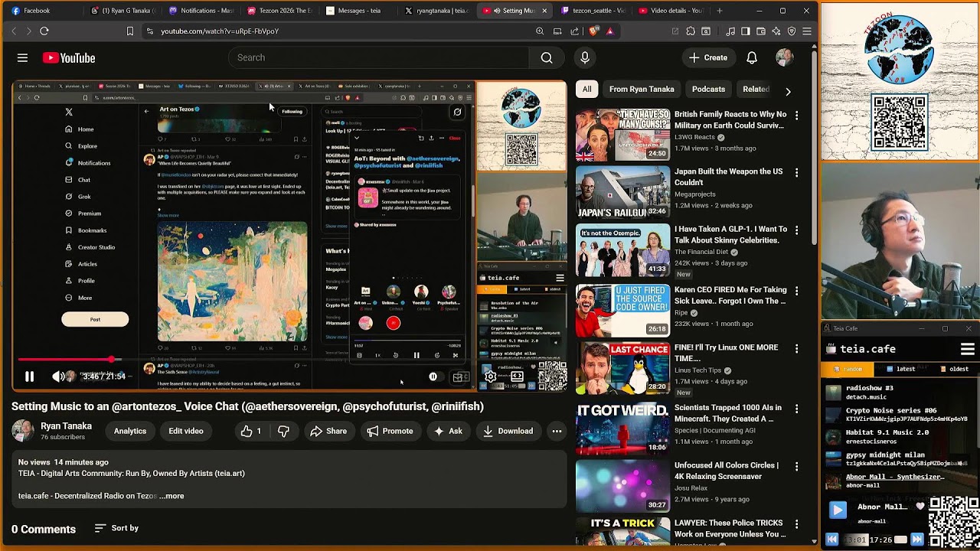Share the video

coord(328,432)
